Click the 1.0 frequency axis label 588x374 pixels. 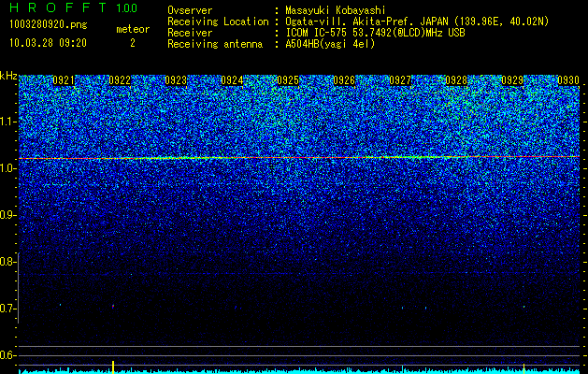[7, 168]
